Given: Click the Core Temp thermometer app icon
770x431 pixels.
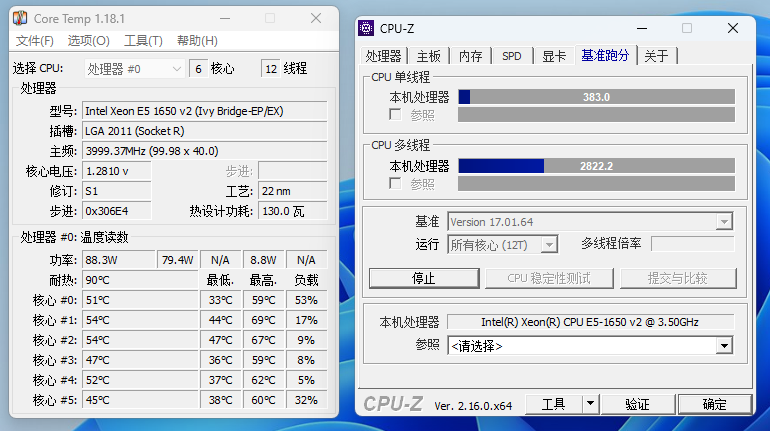Looking at the screenshot, I should click(20, 18).
